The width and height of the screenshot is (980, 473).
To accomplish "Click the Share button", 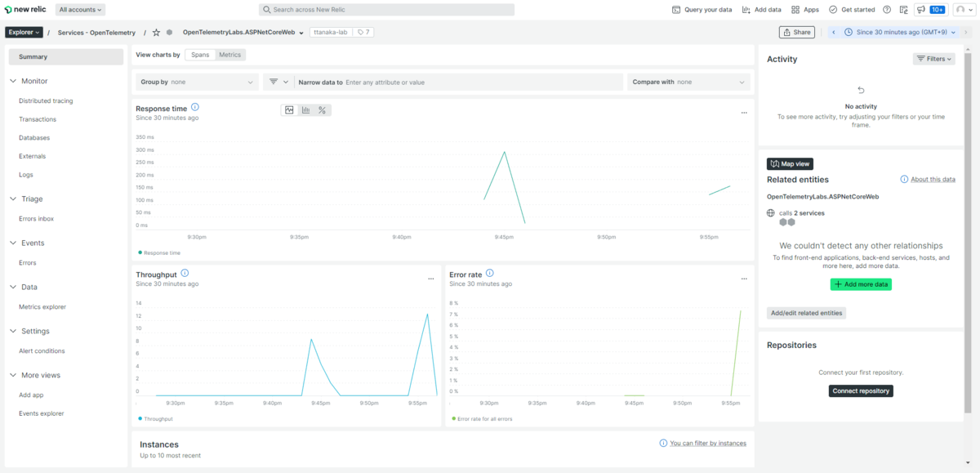I will (796, 33).
